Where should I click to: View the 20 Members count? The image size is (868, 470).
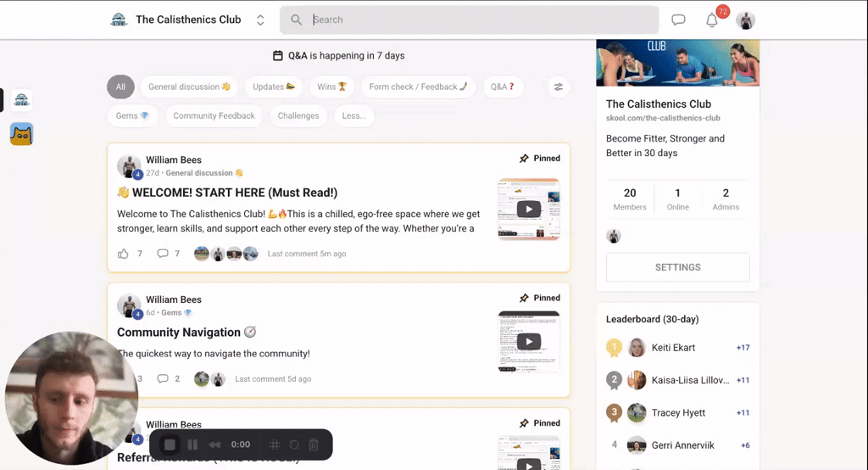click(630, 199)
